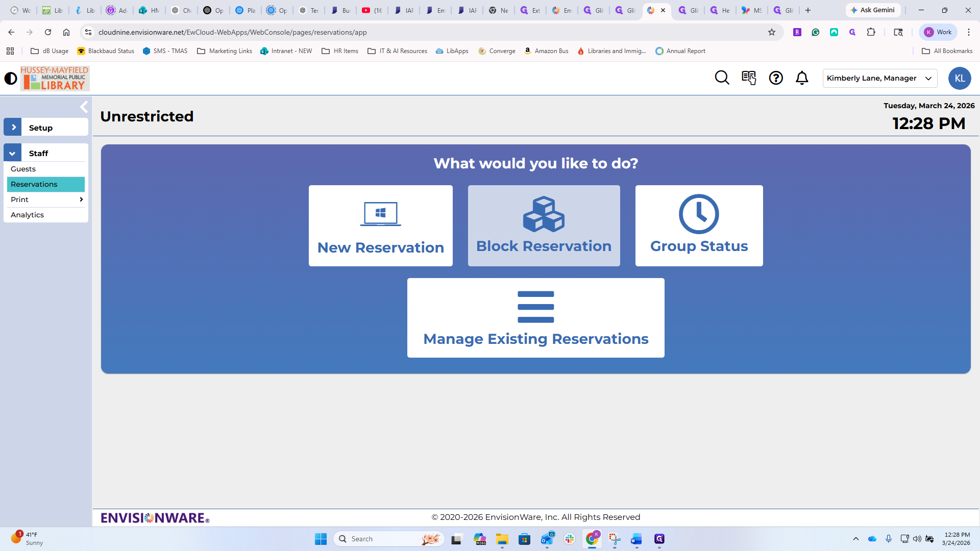Click the KL user avatar circle

(x=959, y=78)
